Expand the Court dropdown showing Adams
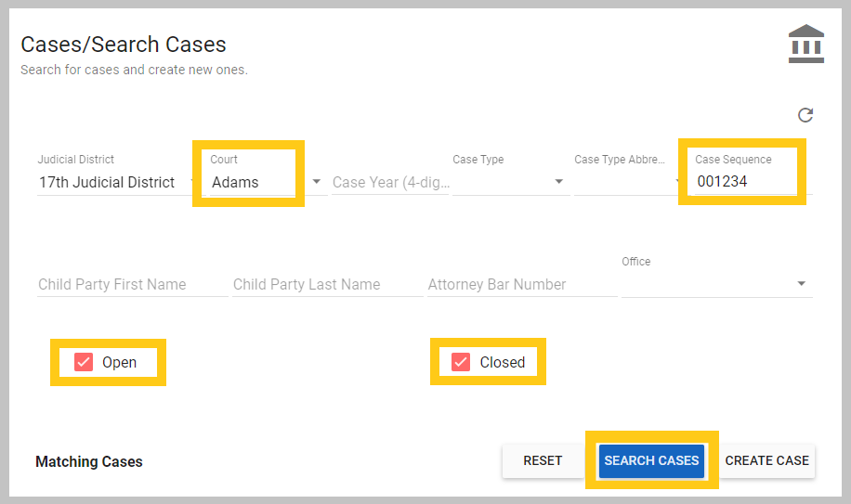 [317, 182]
